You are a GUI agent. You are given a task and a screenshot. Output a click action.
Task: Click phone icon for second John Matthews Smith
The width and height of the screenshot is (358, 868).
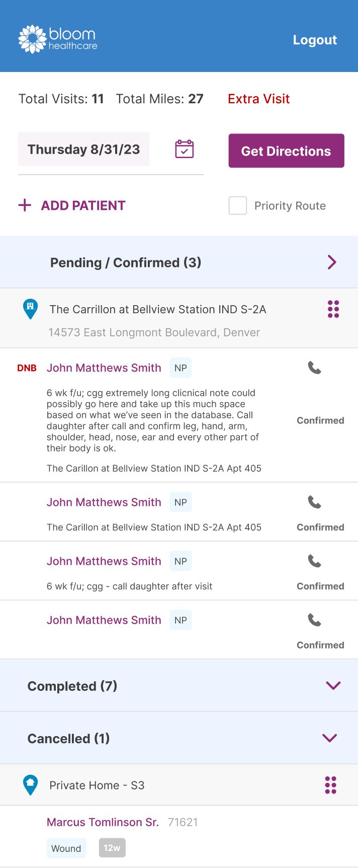point(314,502)
